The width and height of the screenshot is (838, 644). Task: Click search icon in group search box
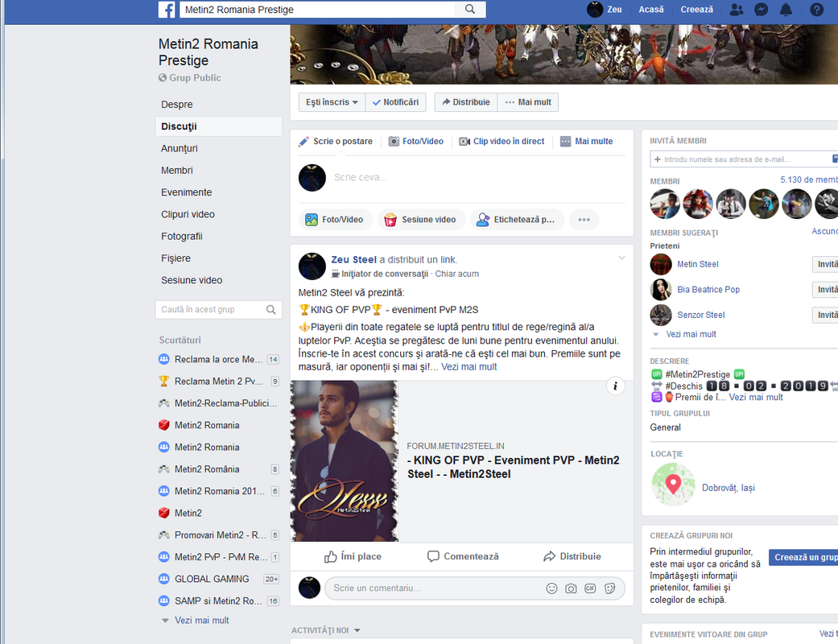[271, 309]
